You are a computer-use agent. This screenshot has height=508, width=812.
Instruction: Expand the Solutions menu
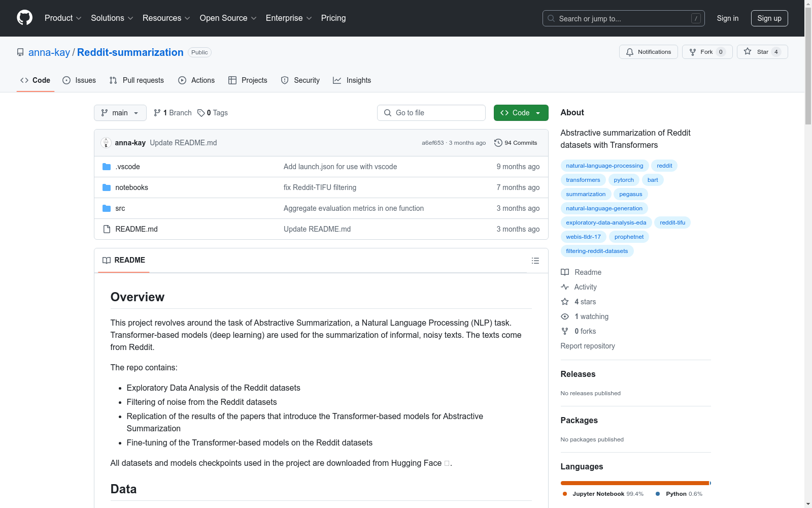[x=112, y=18]
